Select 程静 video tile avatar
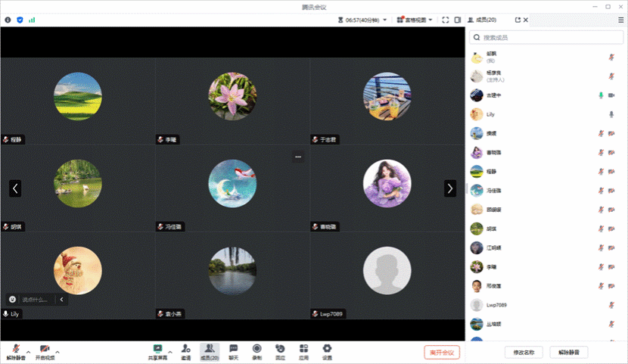628x364 pixels. (78, 96)
